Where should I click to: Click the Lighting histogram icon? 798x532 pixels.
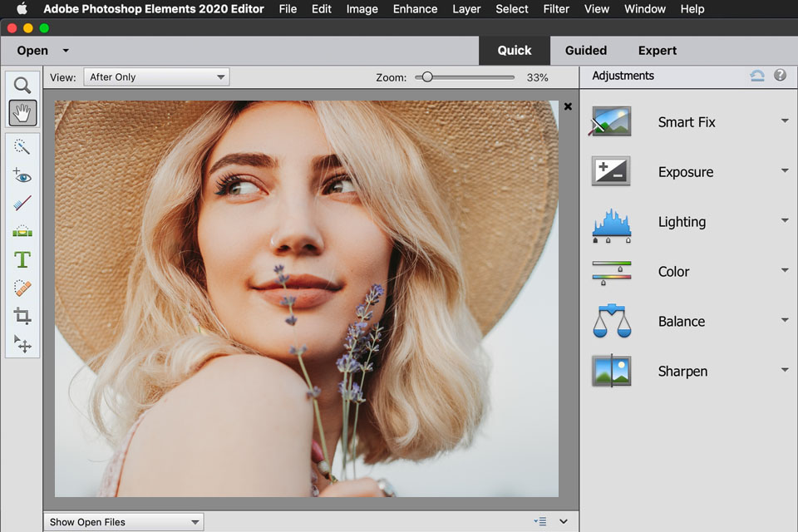coord(612,225)
